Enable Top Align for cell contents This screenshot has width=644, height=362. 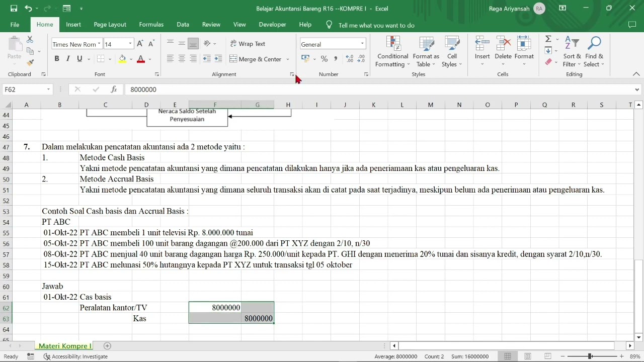pos(170,44)
